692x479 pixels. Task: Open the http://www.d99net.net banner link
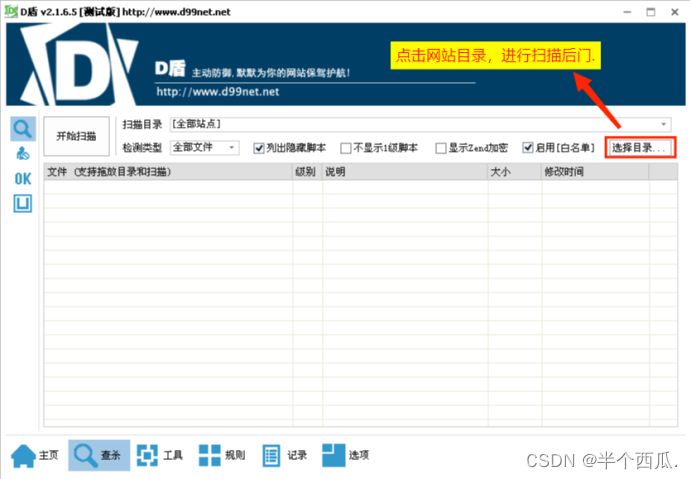click(218, 92)
